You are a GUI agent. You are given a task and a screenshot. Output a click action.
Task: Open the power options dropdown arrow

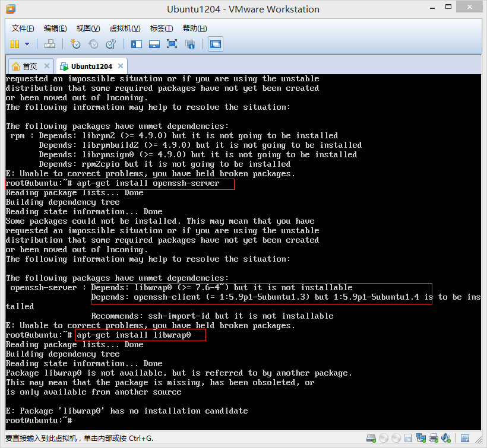tap(27, 44)
